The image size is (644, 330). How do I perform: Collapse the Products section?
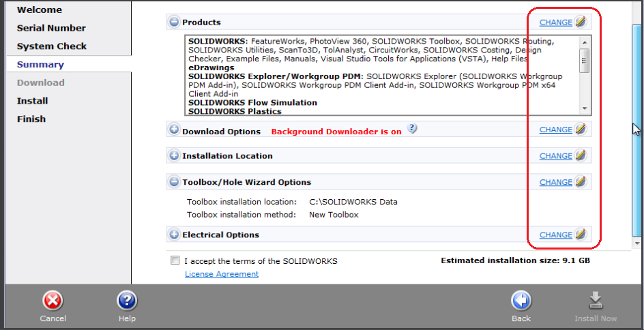point(174,22)
